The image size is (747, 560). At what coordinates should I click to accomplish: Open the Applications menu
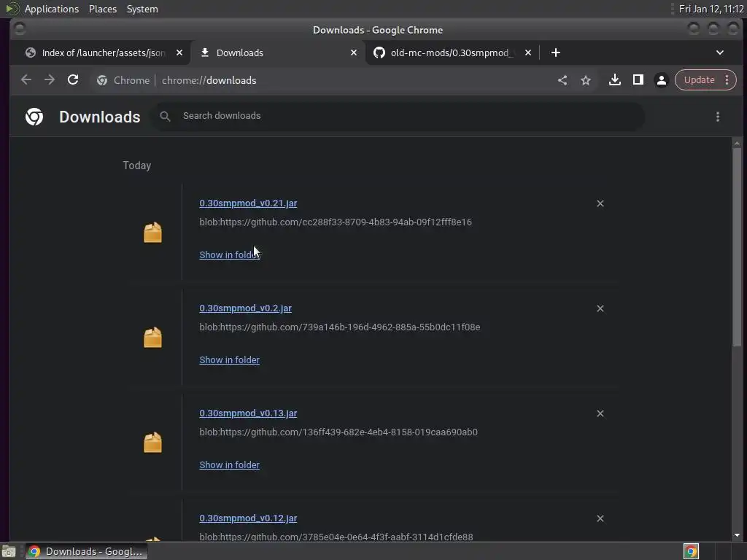[52, 9]
